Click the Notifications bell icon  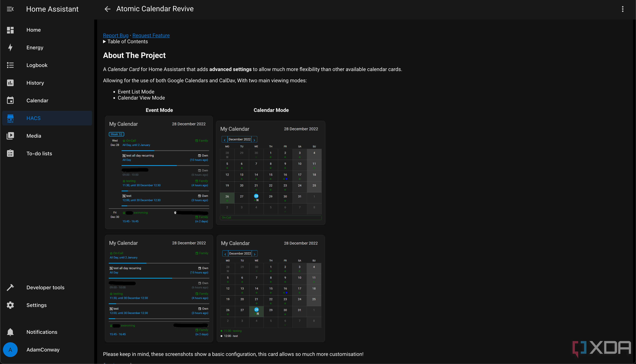(x=10, y=332)
